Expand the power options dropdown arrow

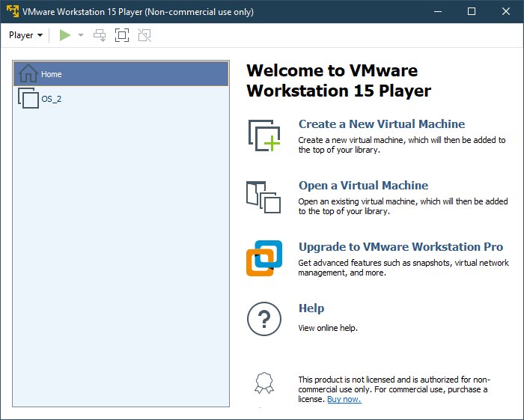(x=81, y=35)
